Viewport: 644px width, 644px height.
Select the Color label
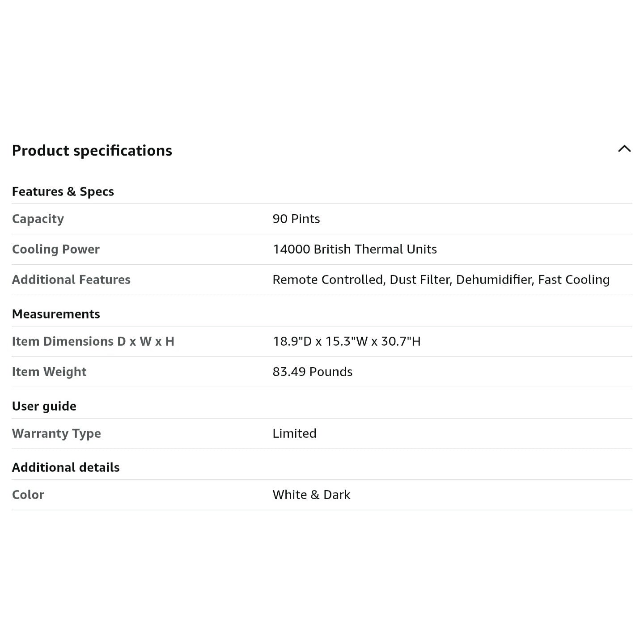pos(28,495)
